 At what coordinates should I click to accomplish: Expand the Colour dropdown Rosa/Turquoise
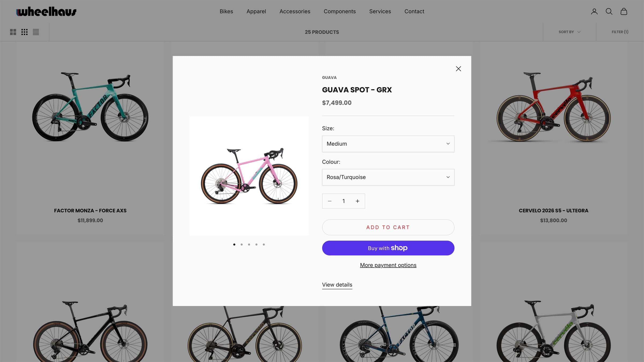click(388, 177)
